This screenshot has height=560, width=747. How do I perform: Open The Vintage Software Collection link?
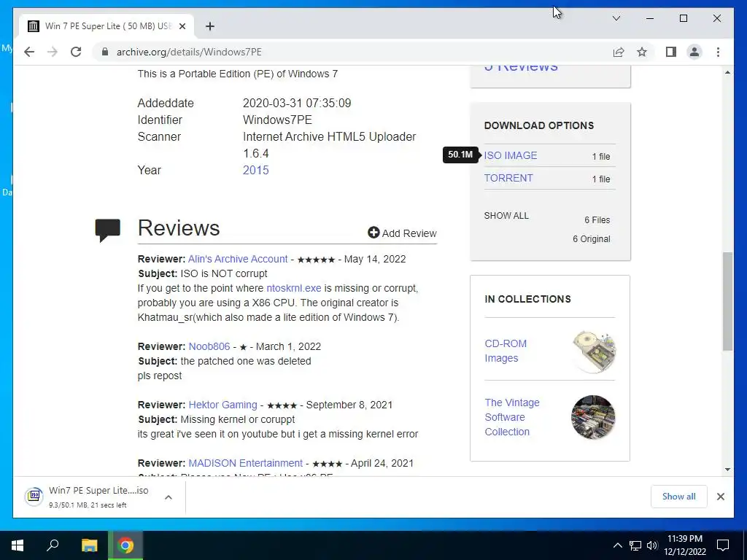[512, 417]
